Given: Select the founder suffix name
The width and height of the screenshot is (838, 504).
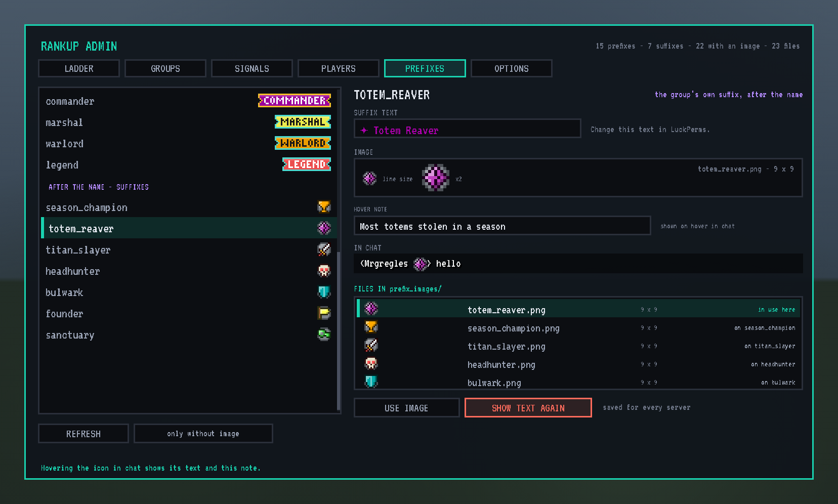Looking at the screenshot, I should pos(64,314).
